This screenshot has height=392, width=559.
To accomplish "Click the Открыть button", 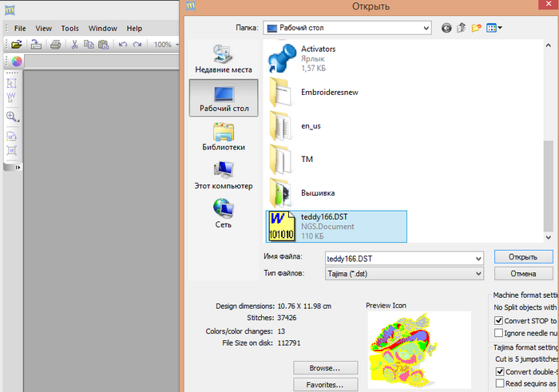I will click(x=523, y=257).
